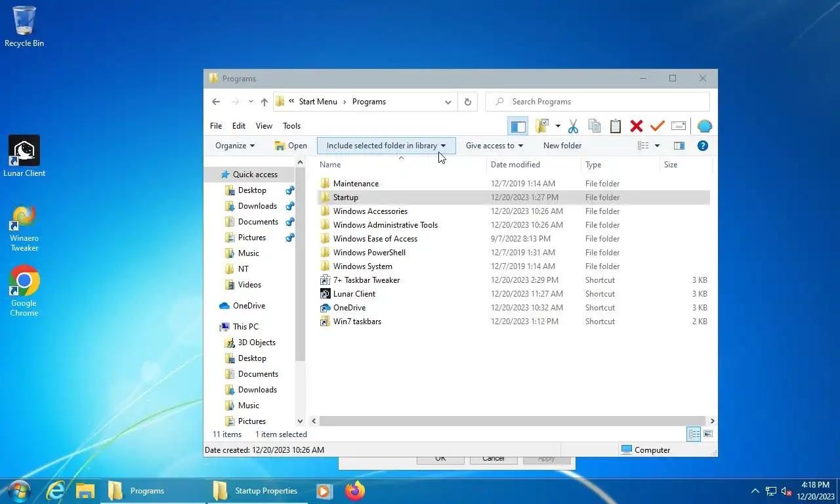
Task: Select the Google Chrome desktop shortcut
Action: (24, 291)
